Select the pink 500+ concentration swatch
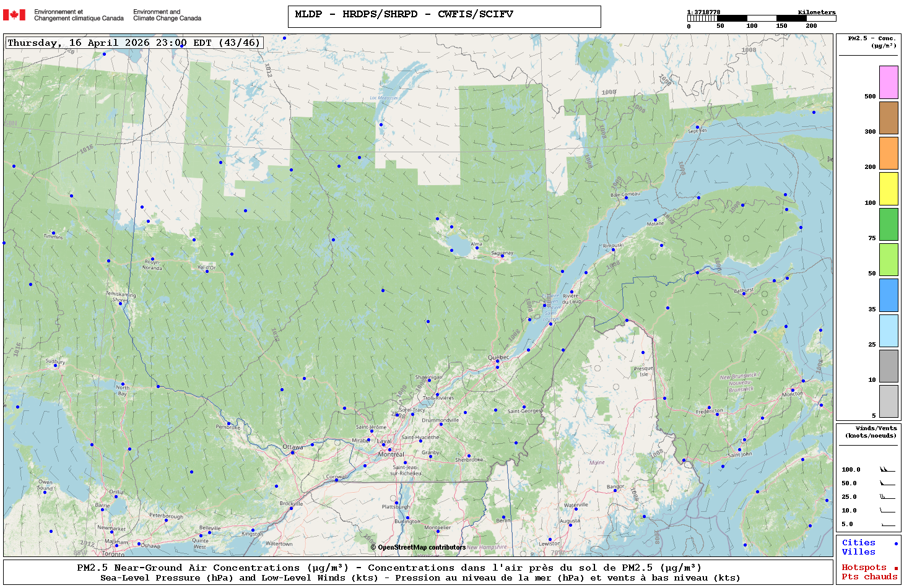The height and width of the screenshot is (588, 904). tap(889, 82)
